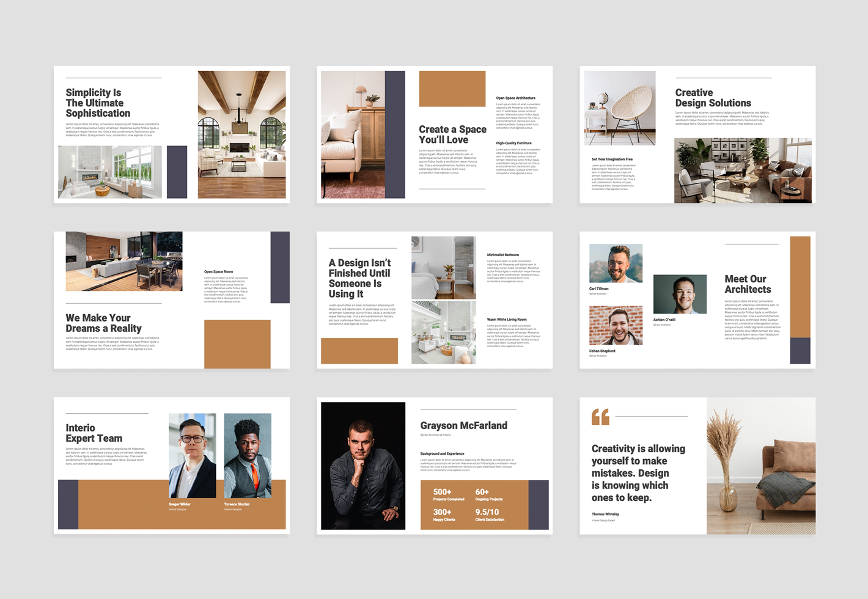Select Carl Tillman's portrait
868x599 pixels.
616,263
